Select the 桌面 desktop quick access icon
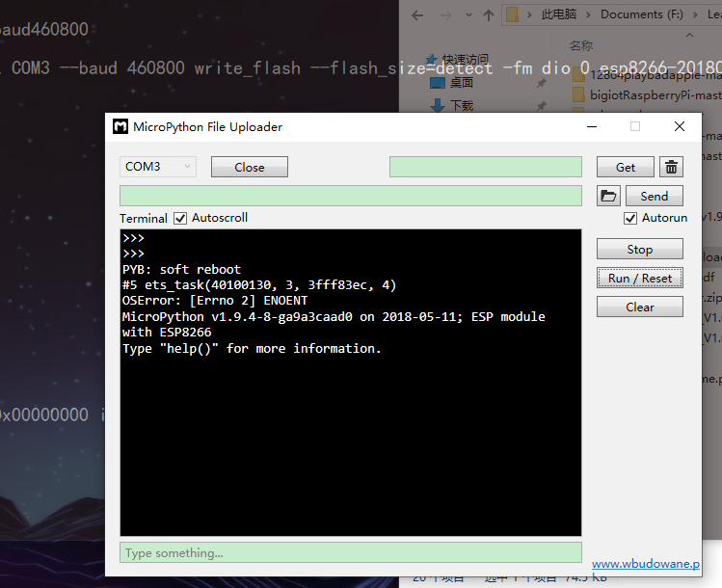The height and width of the screenshot is (588, 722). tap(438, 83)
